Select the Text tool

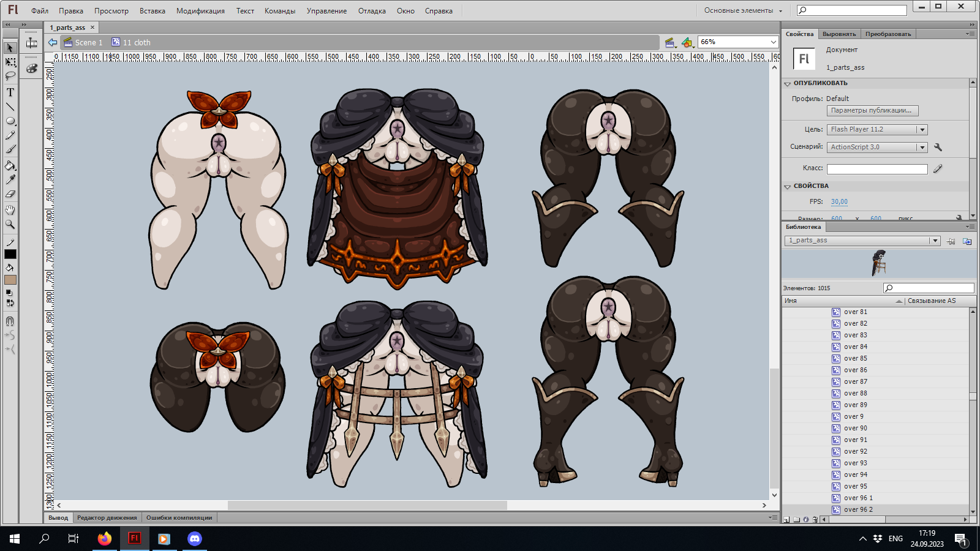pyautogui.click(x=10, y=92)
